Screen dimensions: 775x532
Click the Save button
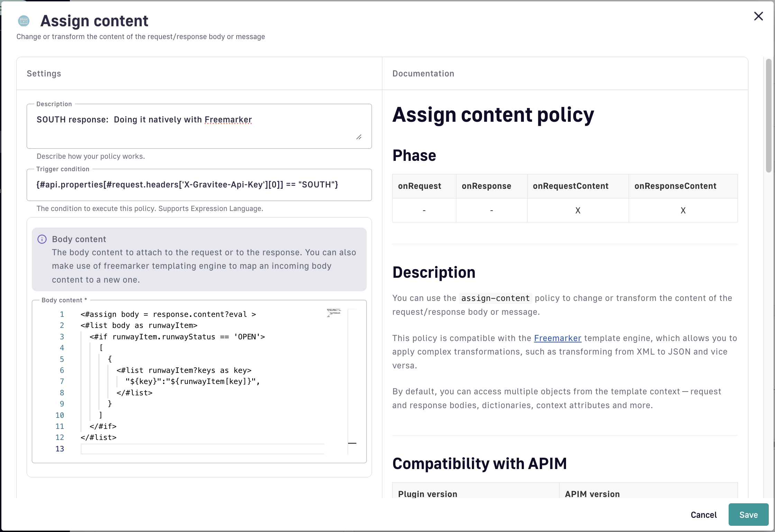coord(748,515)
